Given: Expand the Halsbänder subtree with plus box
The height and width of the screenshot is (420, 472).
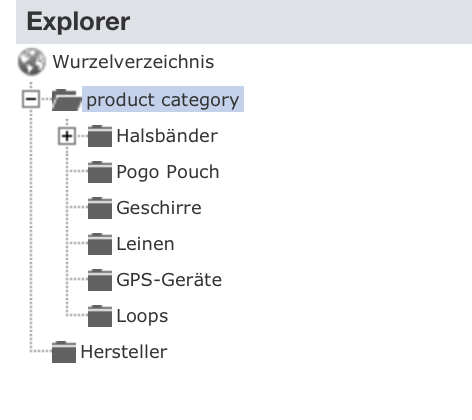Looking at the screenshot, I should pos(67,136).
